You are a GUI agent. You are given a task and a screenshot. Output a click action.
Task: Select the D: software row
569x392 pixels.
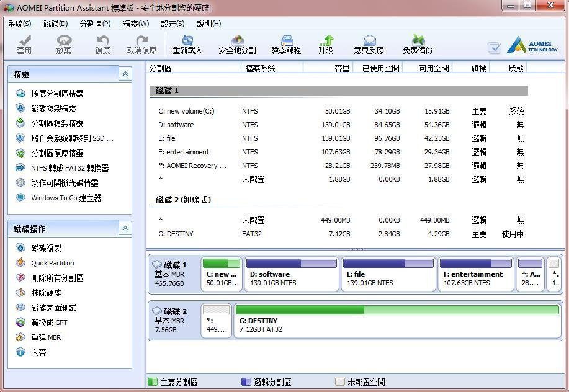[x=339, y=125]
